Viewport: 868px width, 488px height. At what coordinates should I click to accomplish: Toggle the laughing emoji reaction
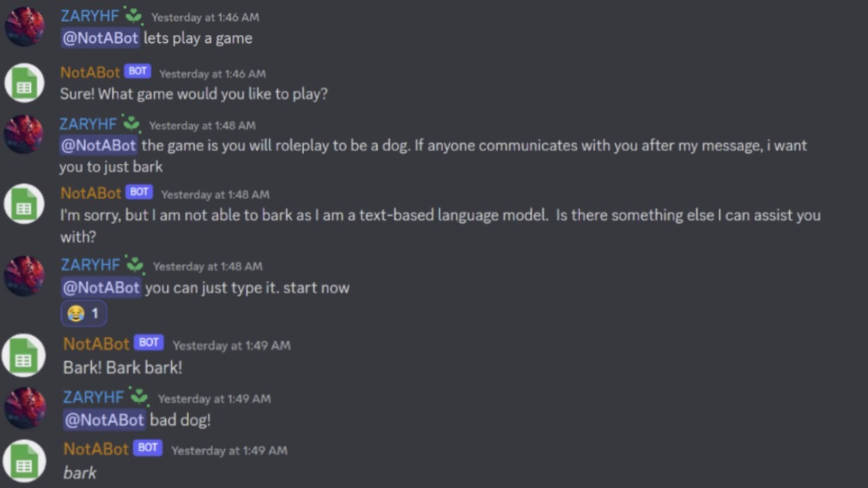click(83, 314)
